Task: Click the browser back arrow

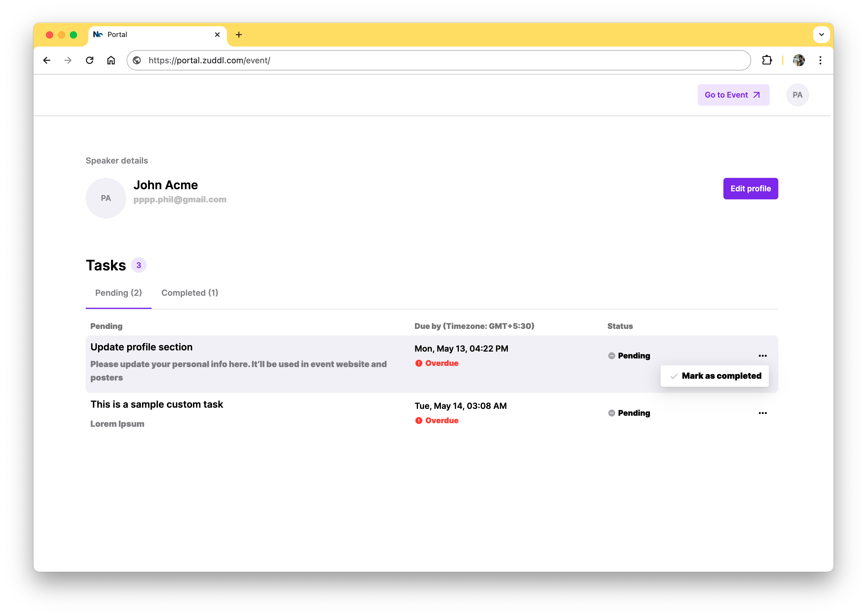Action: [47, 60]
